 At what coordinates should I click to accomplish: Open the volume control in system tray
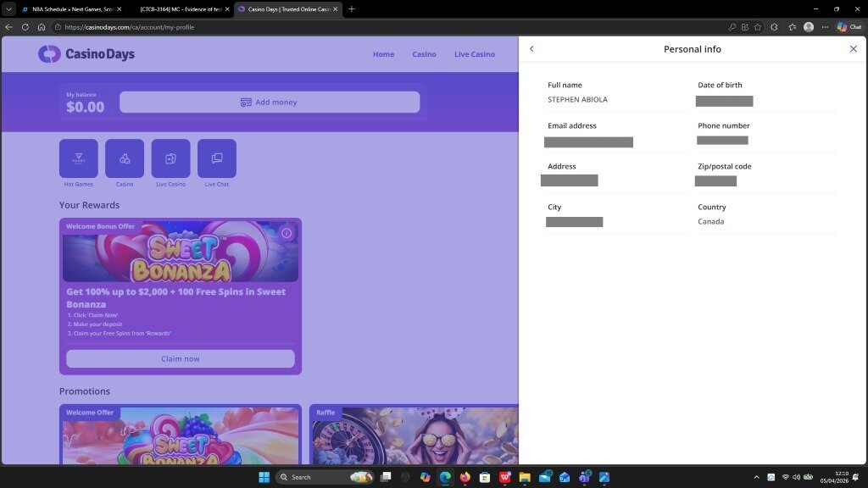click(796, 477)
